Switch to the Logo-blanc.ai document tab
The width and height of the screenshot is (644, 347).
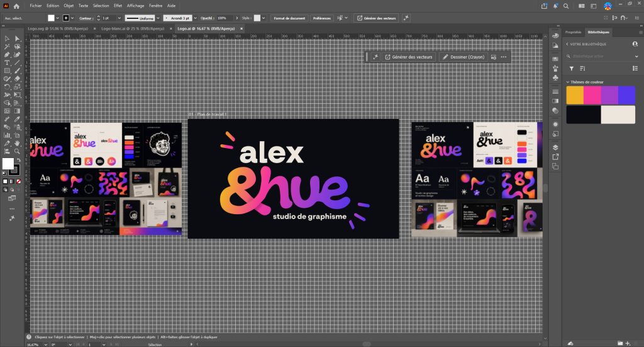tap(132, 29)
